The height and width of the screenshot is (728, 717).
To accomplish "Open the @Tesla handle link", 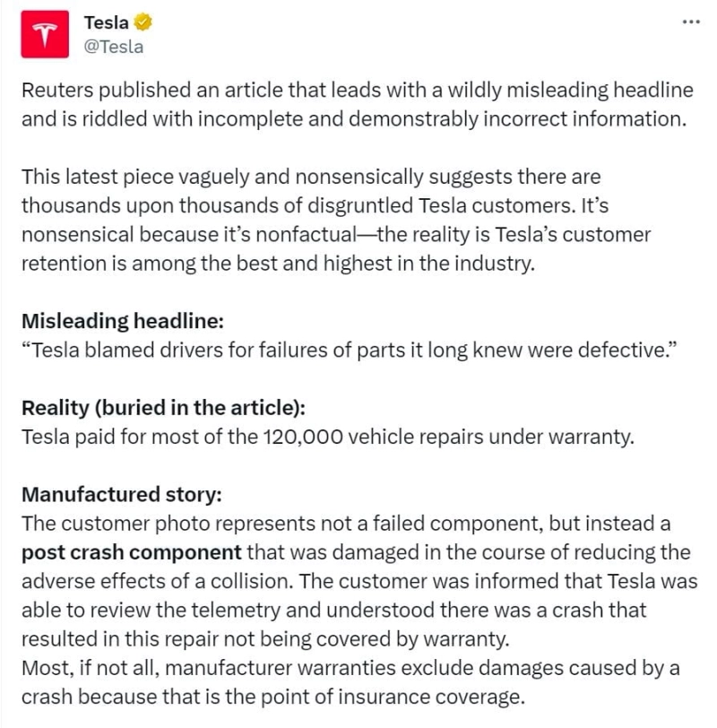I will click(113, 47).
